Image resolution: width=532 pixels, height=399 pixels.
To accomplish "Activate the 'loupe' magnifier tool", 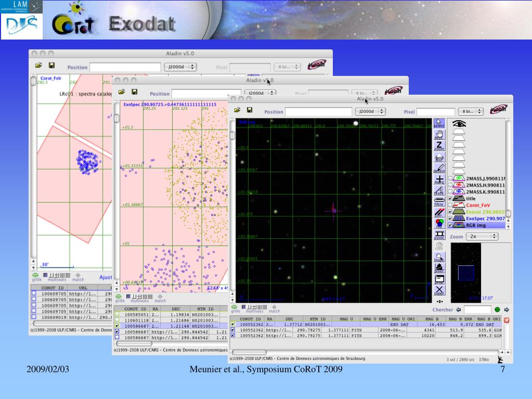I will tap(439, 256).
